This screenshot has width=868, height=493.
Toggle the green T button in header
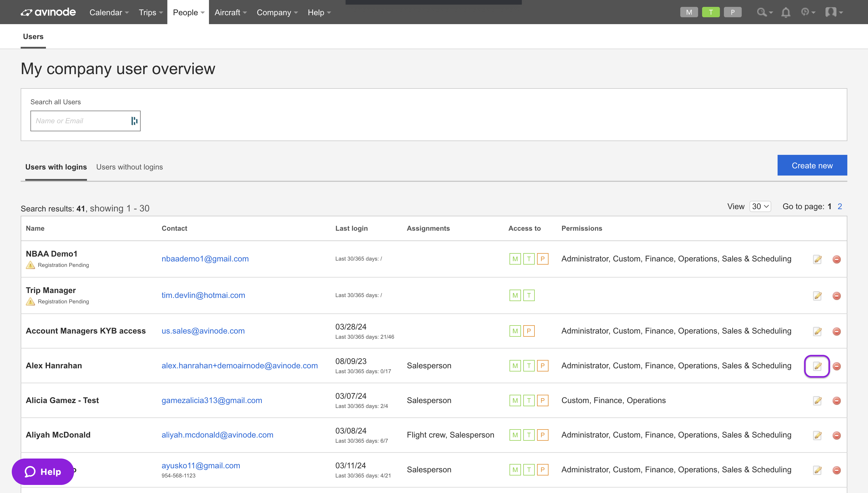click(x=711, y=13)
